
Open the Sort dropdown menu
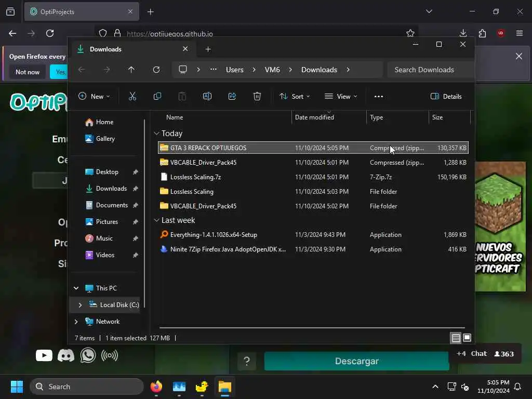coord(295,96)
